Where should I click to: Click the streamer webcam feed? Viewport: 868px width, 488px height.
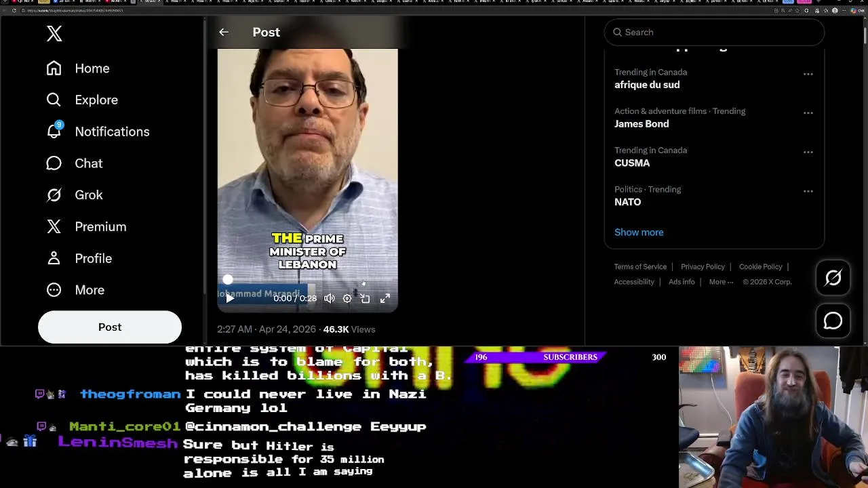pyautogui.click(x=773, y=417)
